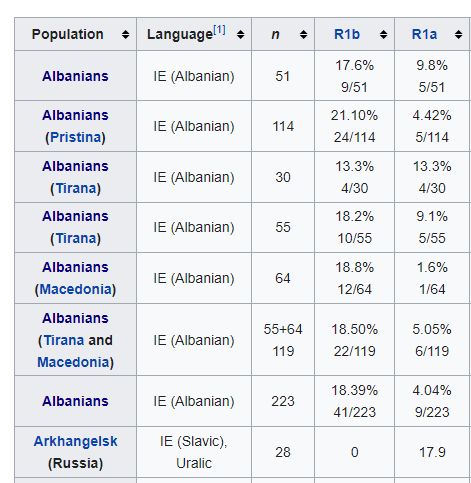This screenshot has width=471, height=483.
Task: Open Albanians link in first row
Action: pyautogui.click(x=75, y=76)
